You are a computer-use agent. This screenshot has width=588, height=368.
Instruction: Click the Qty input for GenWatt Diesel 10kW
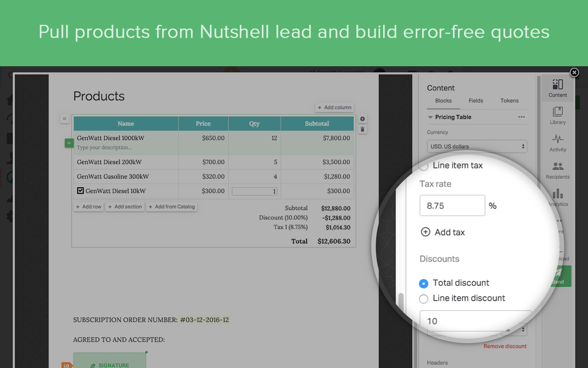click(x=254, y=191)
